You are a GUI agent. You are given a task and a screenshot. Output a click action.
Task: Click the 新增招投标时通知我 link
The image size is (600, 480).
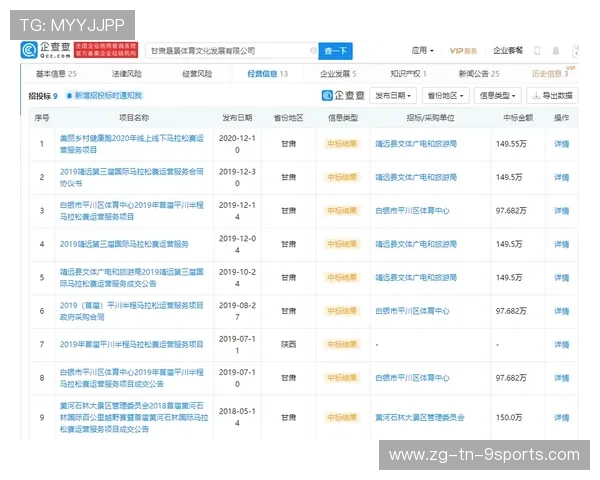click(108, 96)
